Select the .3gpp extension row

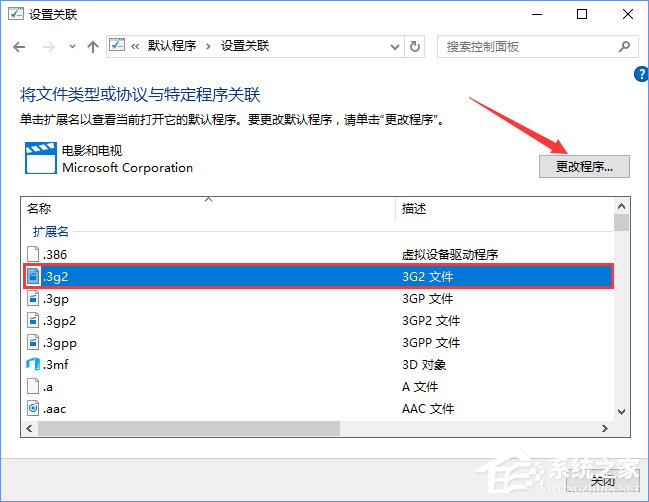[x=318, y=343]
